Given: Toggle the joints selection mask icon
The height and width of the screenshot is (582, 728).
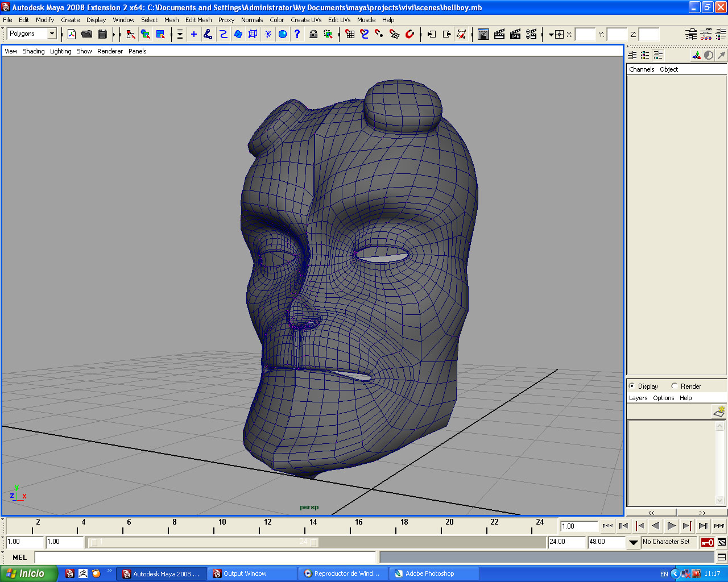Looking at the screenshot, I should click(208, 34).
